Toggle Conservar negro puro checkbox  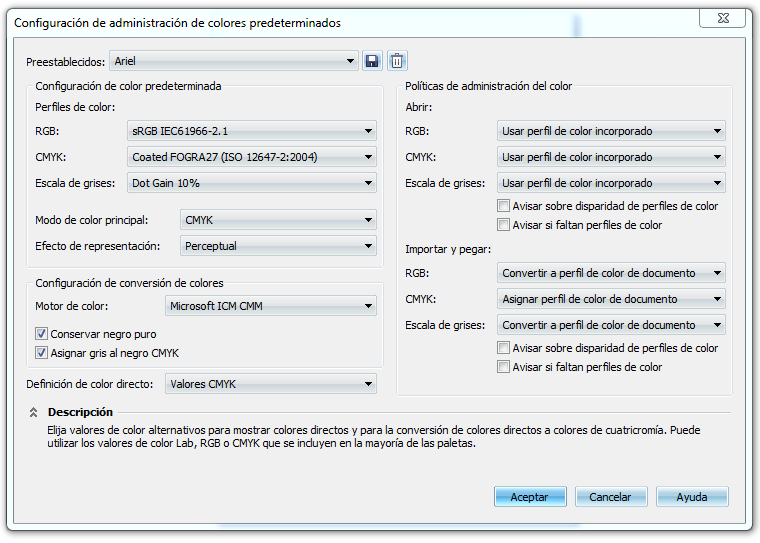42,334
